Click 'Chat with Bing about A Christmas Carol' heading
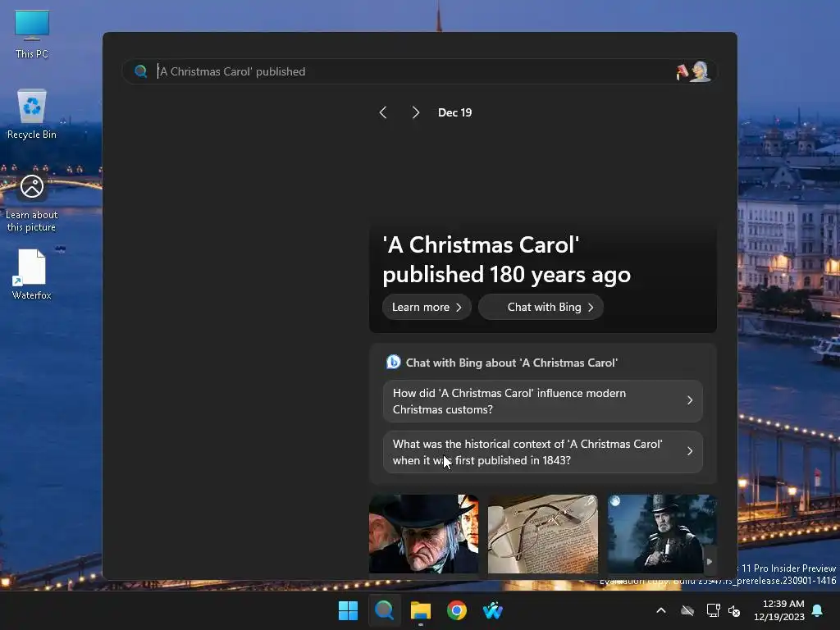This screenshot has height=630, width=840. [512, 363]
